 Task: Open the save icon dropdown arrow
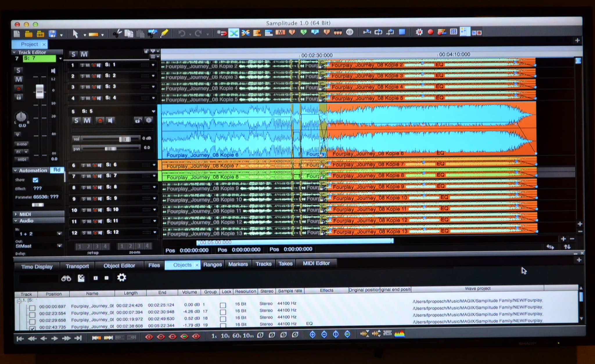61,35
